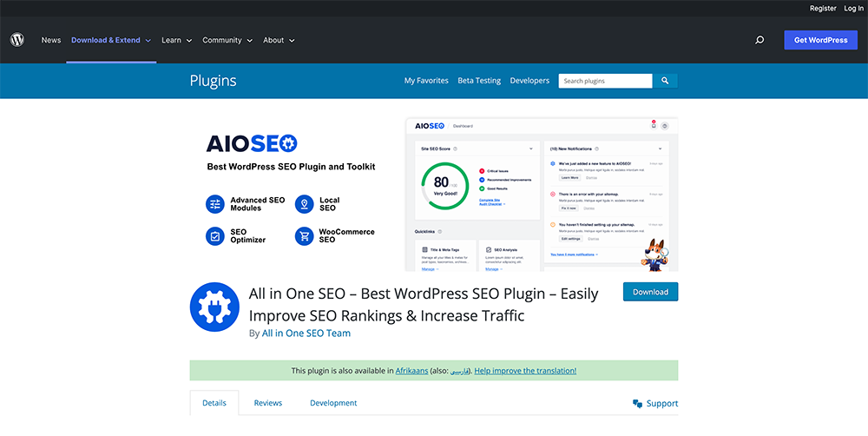Collapse the New Notifications panel chevron
868x436 pixels.
pyautogui.click(x=660, y=149)
